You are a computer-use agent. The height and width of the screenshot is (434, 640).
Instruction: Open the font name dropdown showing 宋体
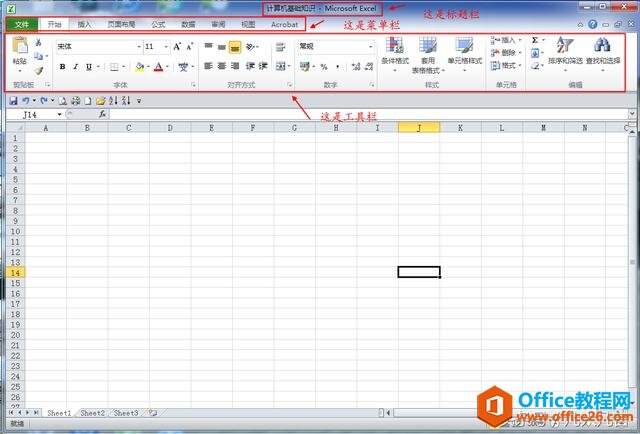[x=99, y=47]
